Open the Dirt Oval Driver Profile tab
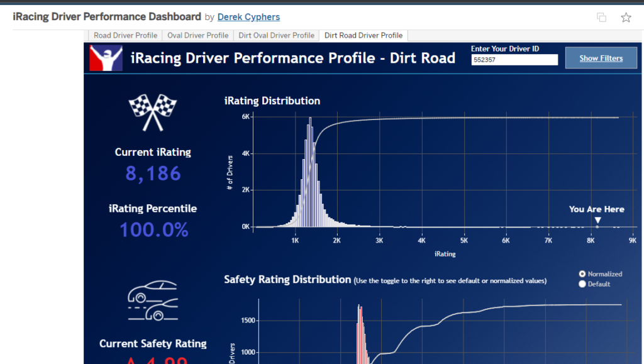The image size is (644, 364). (x=276, y=35)
